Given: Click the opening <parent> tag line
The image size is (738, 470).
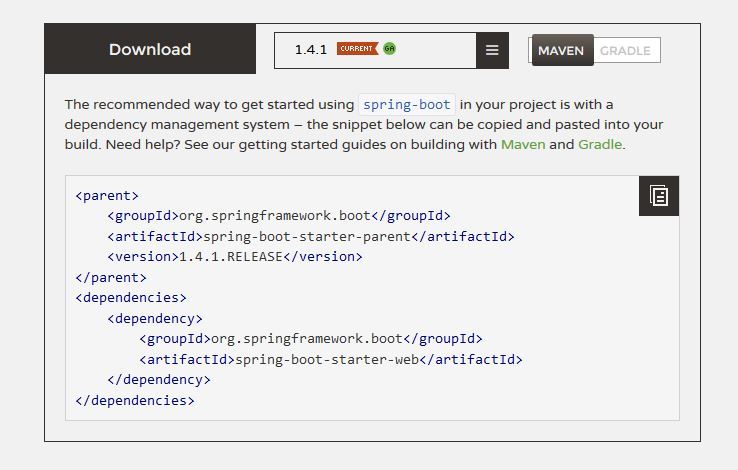Looking at the screenshot, I should (107, 195).
